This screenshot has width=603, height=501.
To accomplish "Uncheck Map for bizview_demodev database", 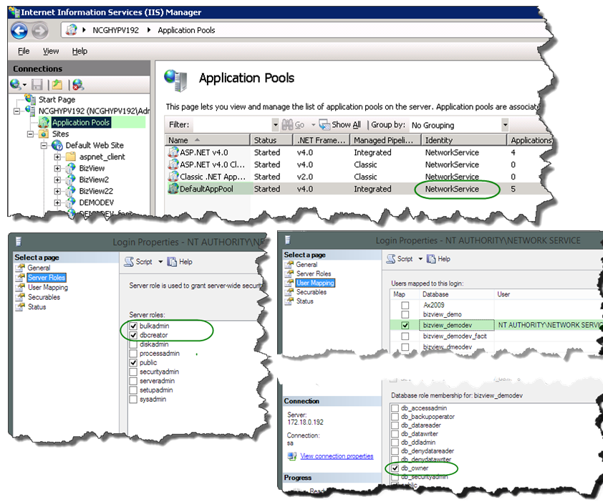I will click(405, 325).
